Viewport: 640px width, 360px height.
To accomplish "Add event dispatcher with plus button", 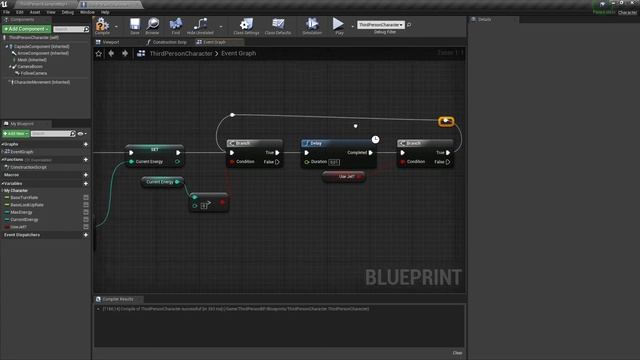I will (86, 235).
